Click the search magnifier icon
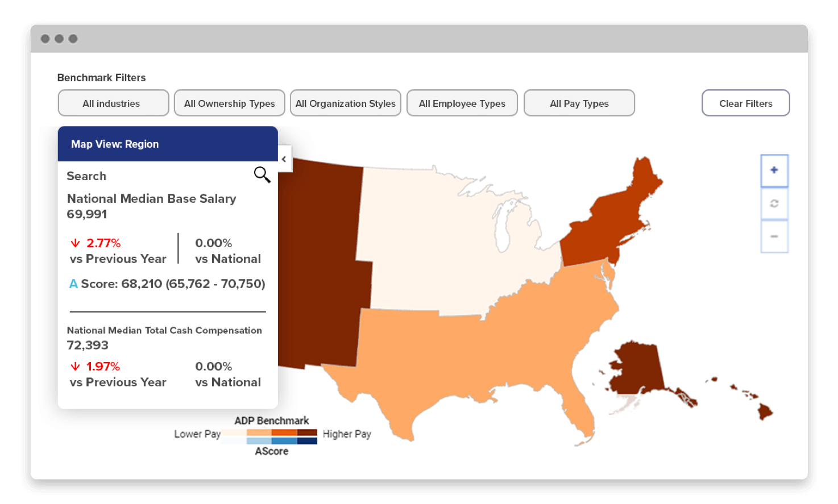The image size is (838, 504). point(262,175)
